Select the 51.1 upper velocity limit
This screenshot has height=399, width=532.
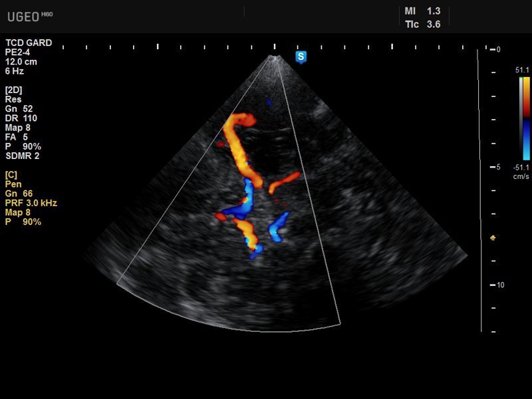tap(522, 70)
